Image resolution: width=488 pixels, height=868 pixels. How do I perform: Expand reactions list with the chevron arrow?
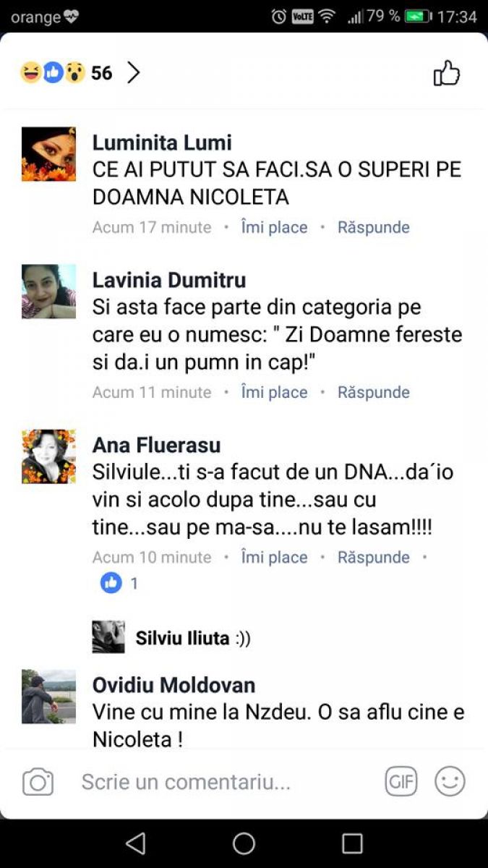tap(133, 72)
